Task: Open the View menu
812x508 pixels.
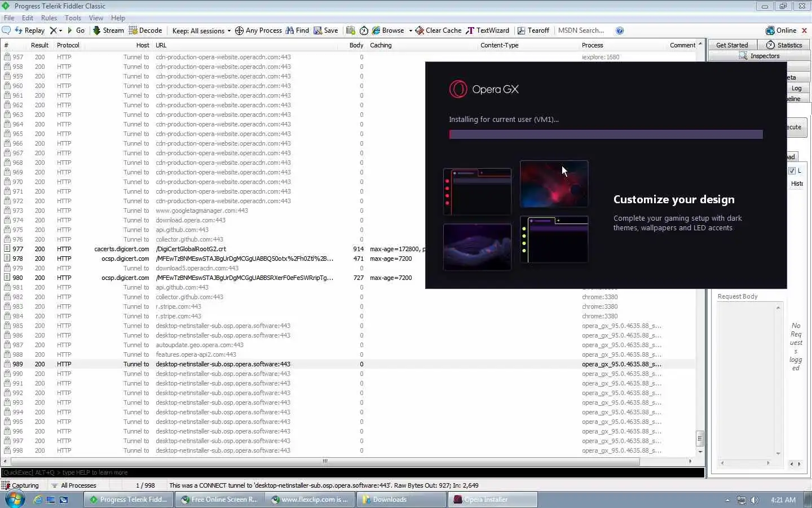Action: click(x=96, y=18)
